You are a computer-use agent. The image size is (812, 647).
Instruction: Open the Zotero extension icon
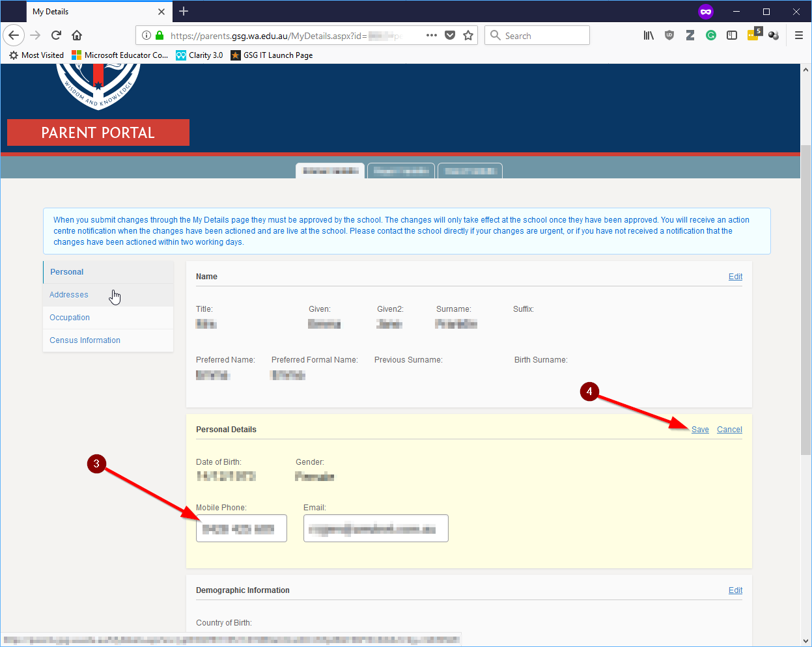pyautogui.click(x=690, y=35)
